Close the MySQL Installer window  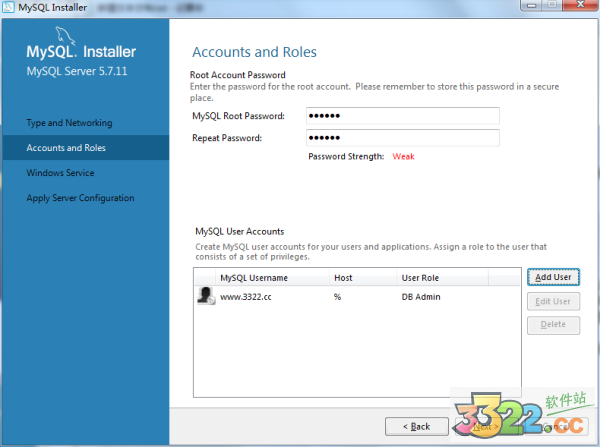[580, 5]
